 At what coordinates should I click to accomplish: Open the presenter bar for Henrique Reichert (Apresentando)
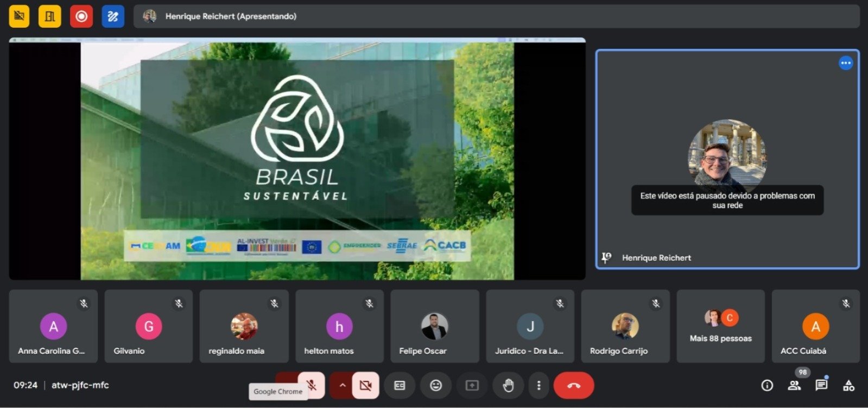[x=496, y=16]
